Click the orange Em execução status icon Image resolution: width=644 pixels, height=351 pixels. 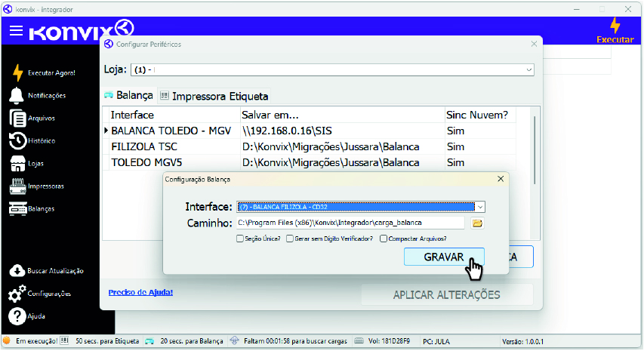click(7, 340)
